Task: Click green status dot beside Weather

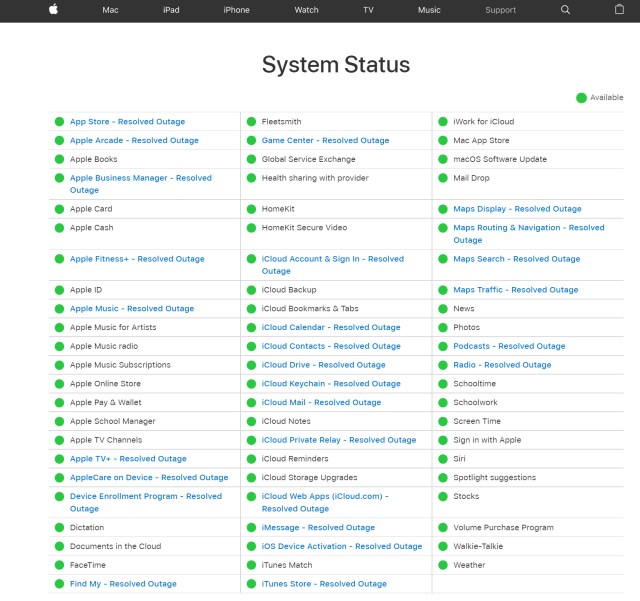Action: (443, 565)
